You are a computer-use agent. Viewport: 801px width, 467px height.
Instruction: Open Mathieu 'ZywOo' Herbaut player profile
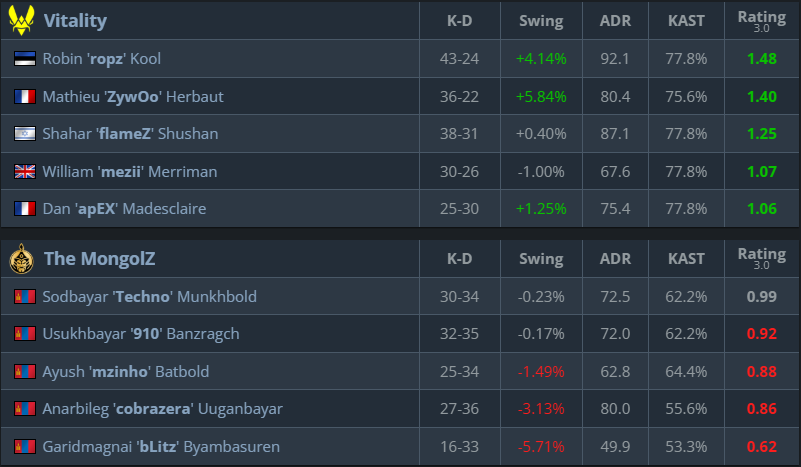tap(132, 97)
